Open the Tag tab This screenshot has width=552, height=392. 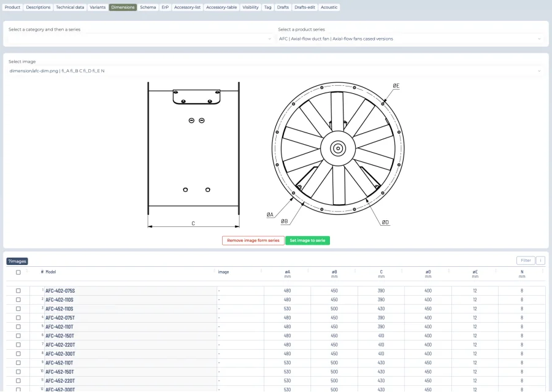coord(267,7)
